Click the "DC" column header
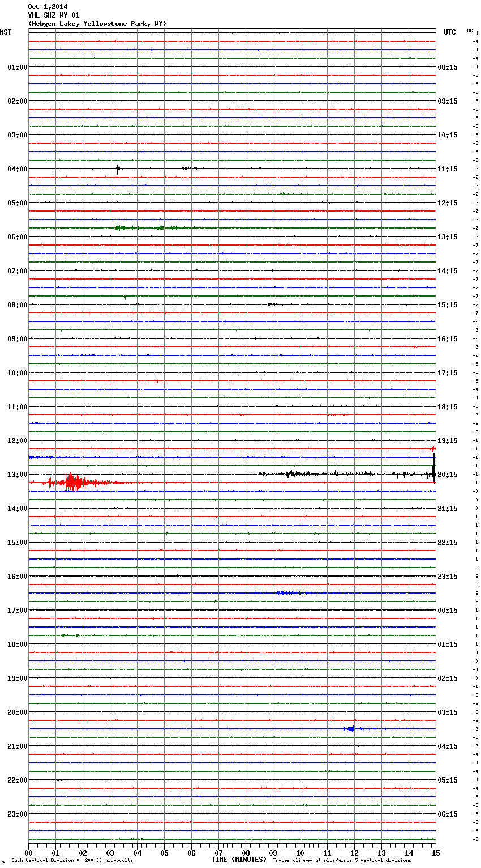Image resolution: width=481 pixels, height=868 pixels. pos(470,31)
